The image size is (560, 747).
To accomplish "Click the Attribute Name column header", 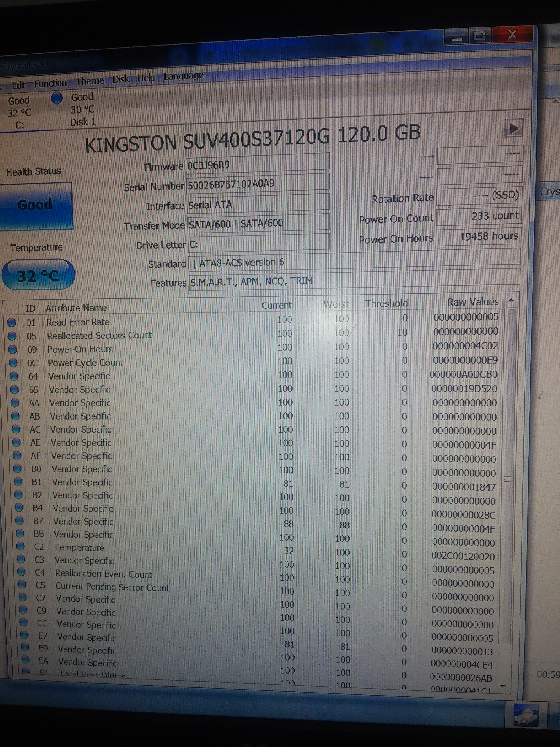I will pyautogui.click(x=76, y=308).
